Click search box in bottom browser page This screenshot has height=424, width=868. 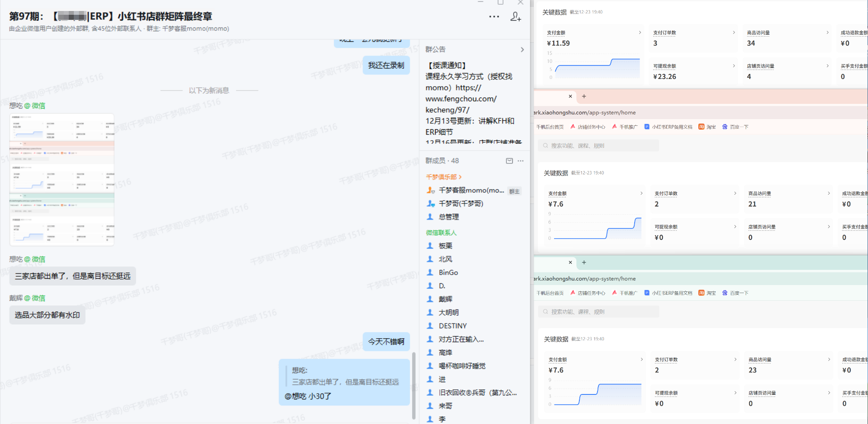[598, 312]
